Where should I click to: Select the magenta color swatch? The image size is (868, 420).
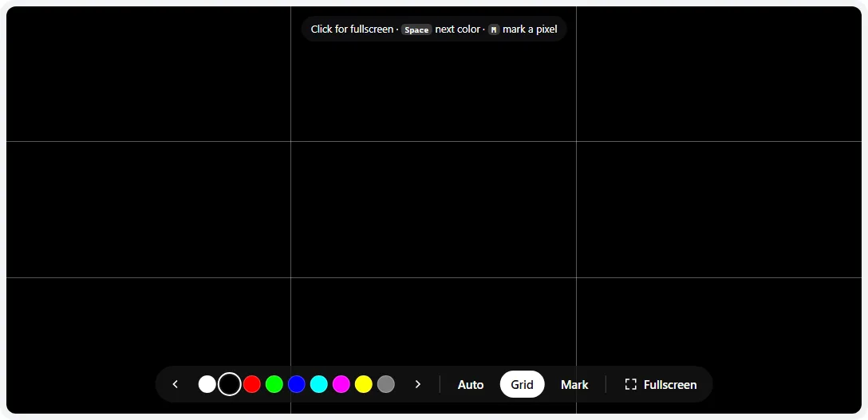(x=341, y=384)
